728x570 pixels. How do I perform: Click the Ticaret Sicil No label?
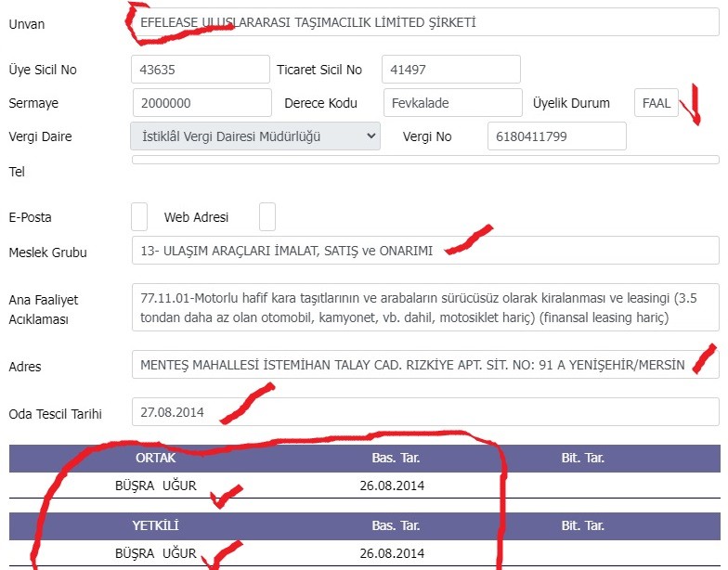click(x=319, y=70)
